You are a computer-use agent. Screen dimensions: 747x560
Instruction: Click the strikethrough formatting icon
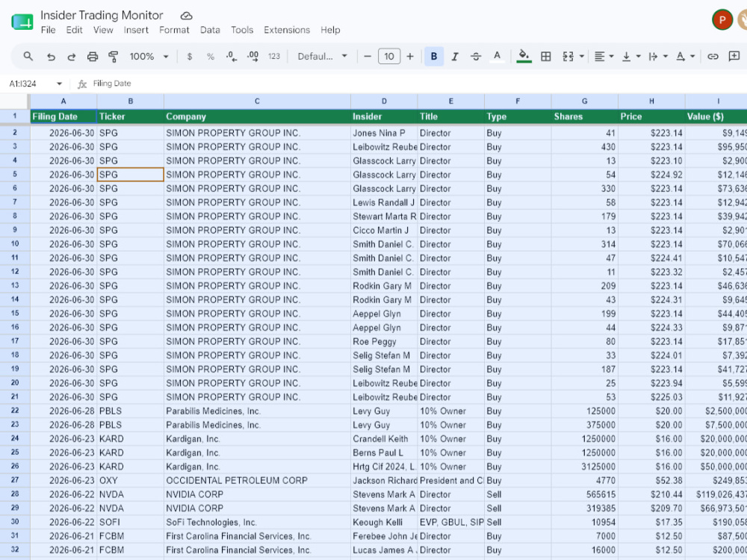click(475, 57)
